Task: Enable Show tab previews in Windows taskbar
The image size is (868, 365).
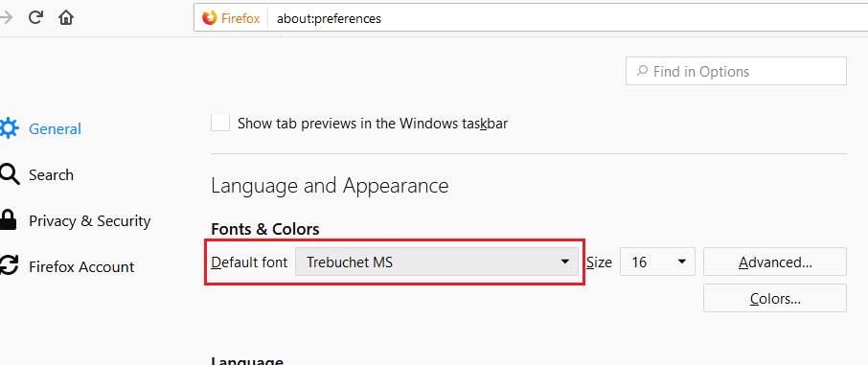Action: (x=220, y=123)
